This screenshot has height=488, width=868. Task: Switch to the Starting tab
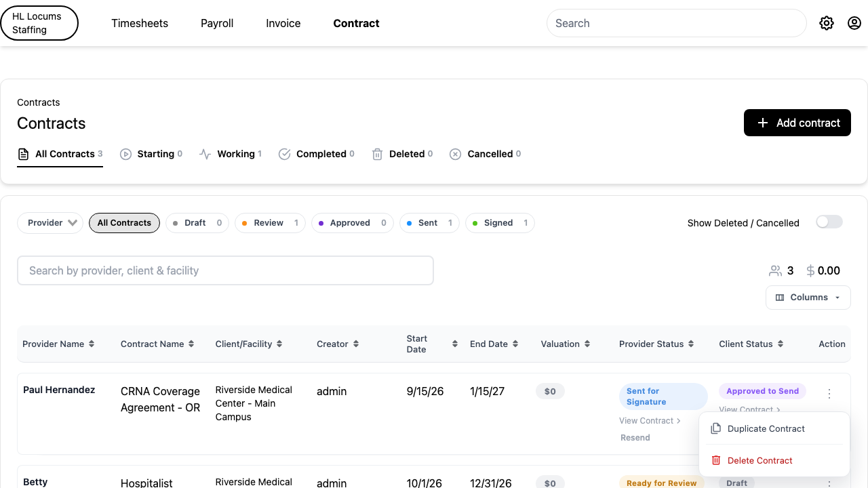coord(151,154)
